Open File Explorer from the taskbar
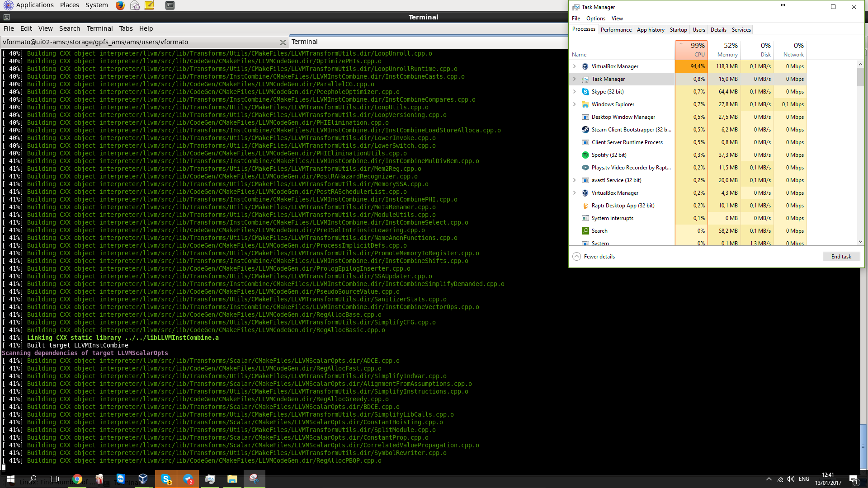Viewport: 868px width, 488px height. 232,479
